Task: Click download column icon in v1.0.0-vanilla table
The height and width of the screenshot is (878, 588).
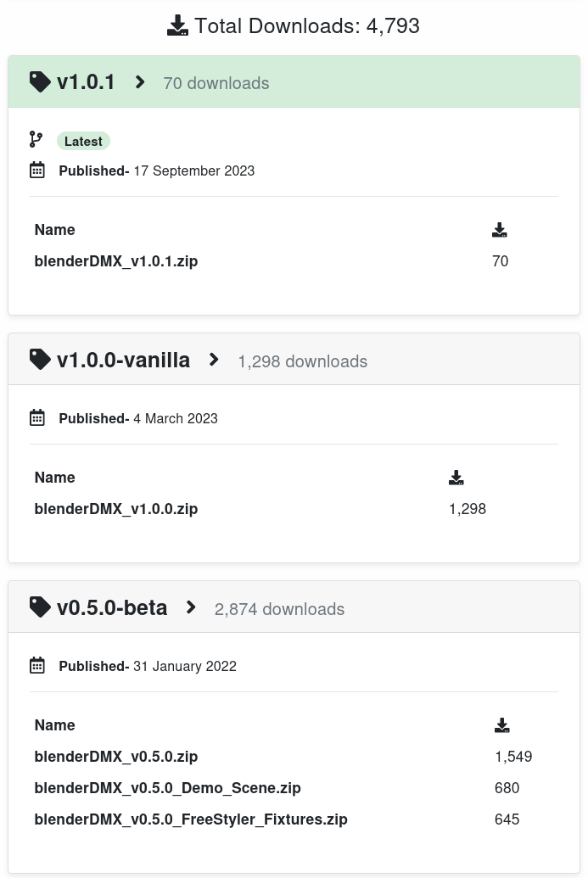Action: point(456,477)
